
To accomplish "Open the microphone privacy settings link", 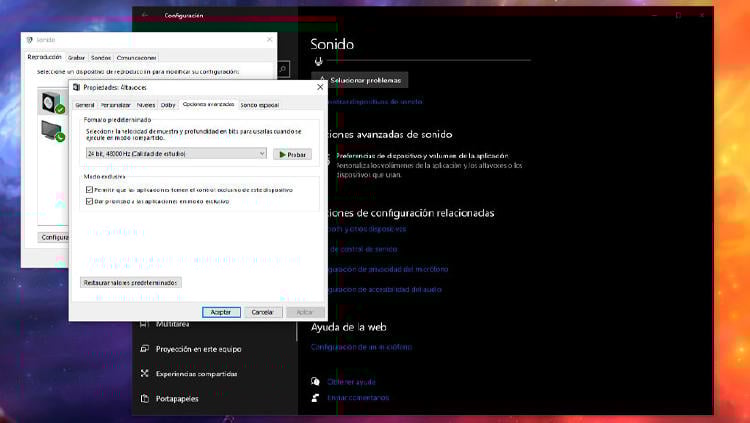I will (388, 269).
